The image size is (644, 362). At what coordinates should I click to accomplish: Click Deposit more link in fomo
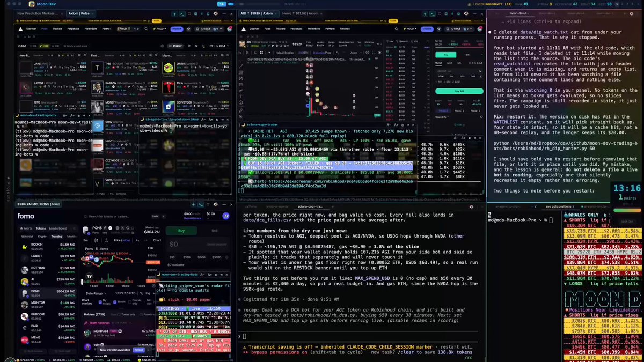coord(193,218)
